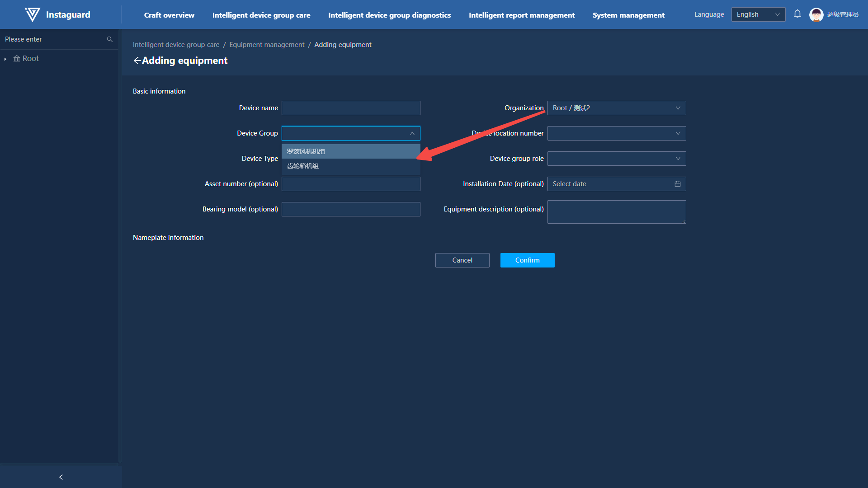868x488 pixels.
Task: Open the Language English dropdown
Action: [758, 14]
